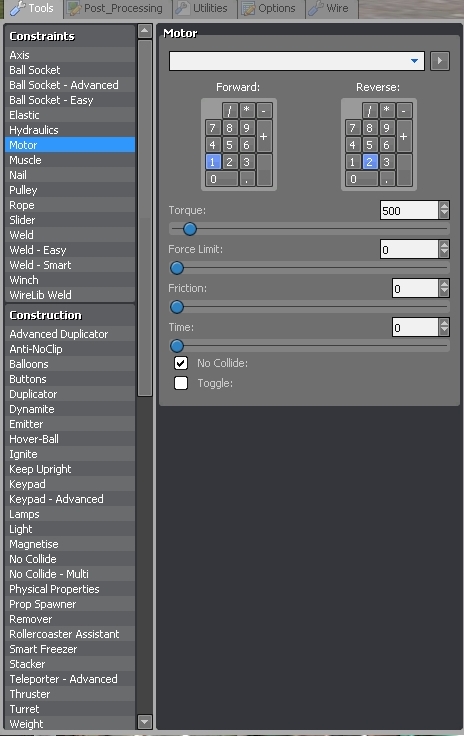The height and width of the screenshot is (736, 464).
Task: Click the asterisk key on Forward numpad
Action: (246, 111)
